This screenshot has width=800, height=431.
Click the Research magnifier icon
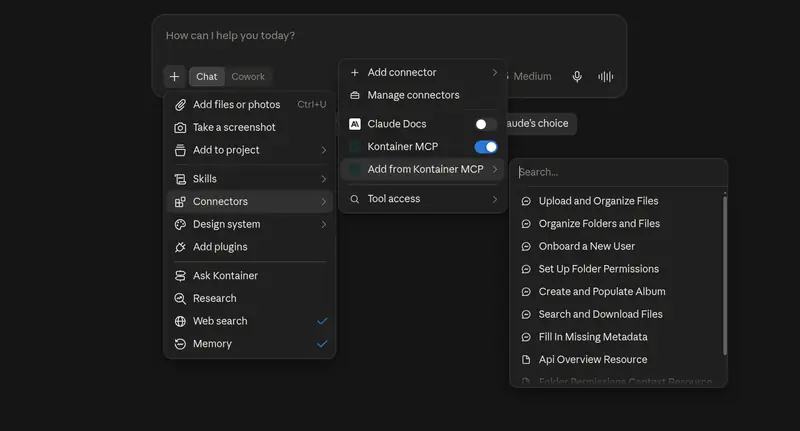180,298
